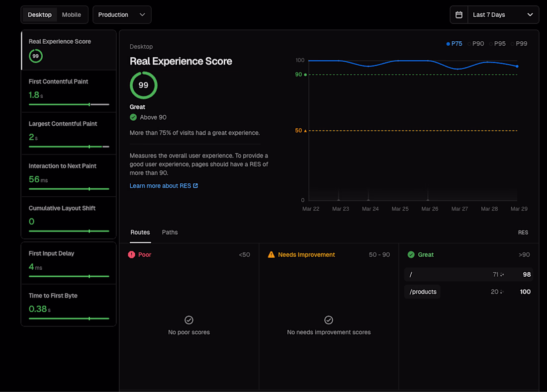Click the red Poor alert icon
The image size is (547, 392).
point(132,254)
